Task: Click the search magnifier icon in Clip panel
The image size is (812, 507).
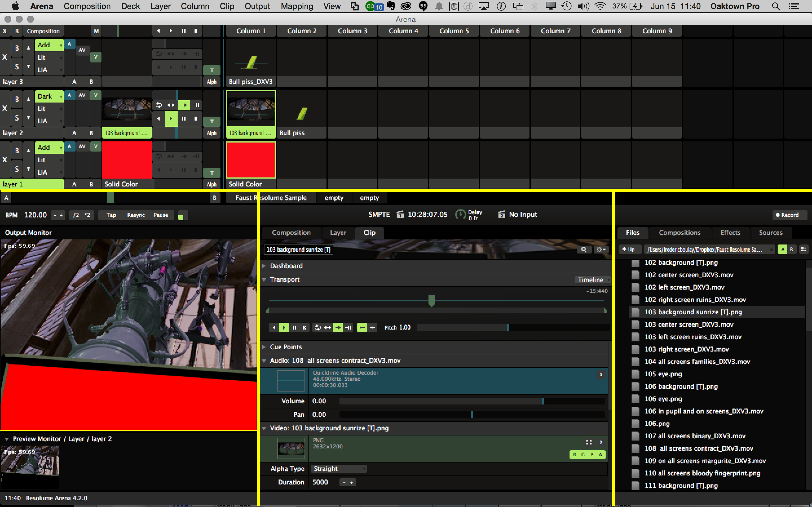Action: coord(584,250)
